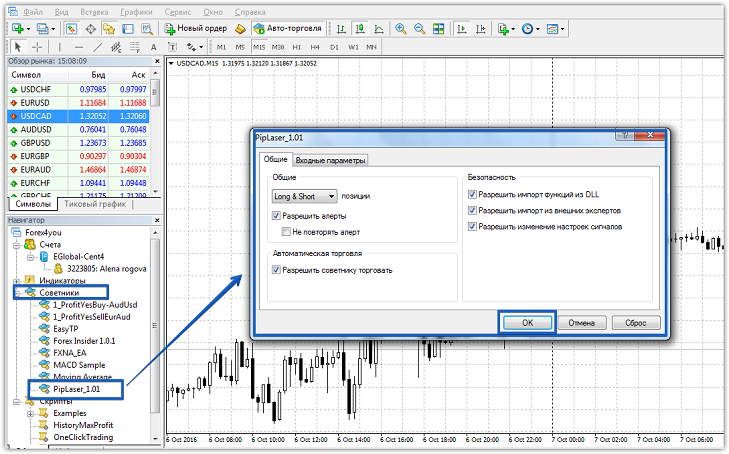Select the M15 timeframe button
Image resolution: width=729 pixels, height=454 pixels.
click(x=258, y=47)
